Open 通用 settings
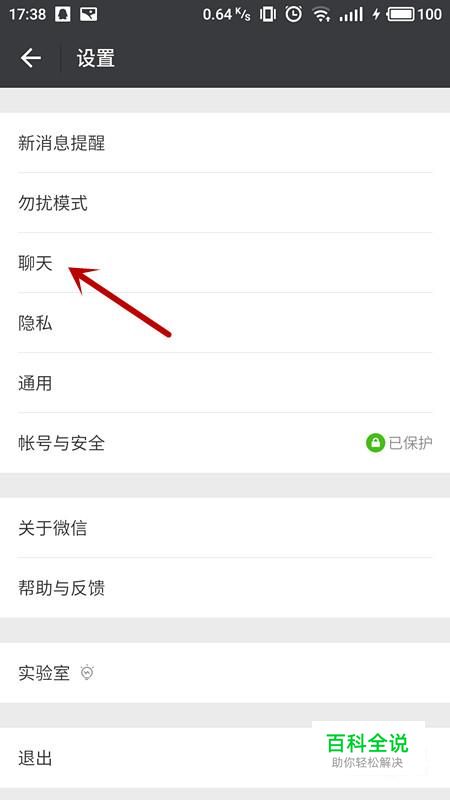This screenshot has width=450, height=800. click(x=225, y=383)
